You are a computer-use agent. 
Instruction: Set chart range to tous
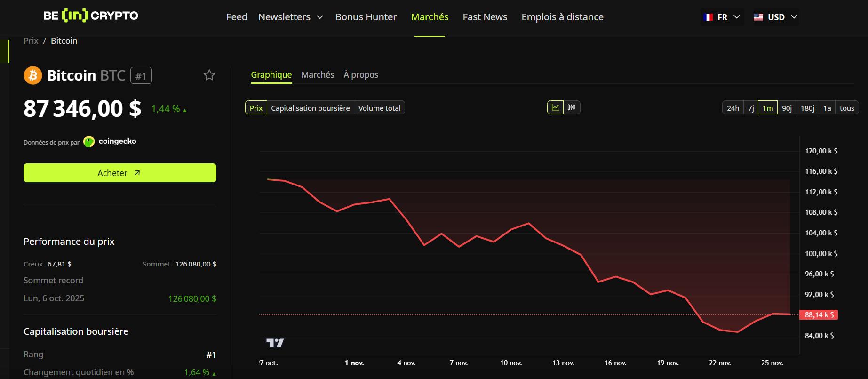pyautogui.click(x=847, y=108)
